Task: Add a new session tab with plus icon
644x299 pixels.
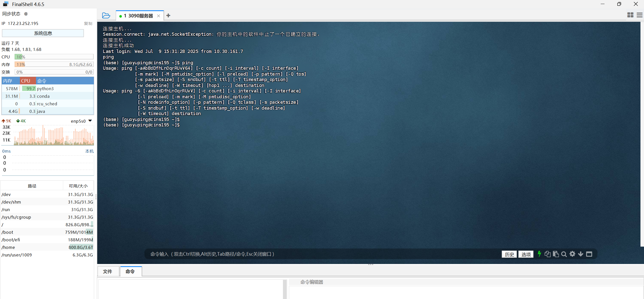Action: coord(168,16)
